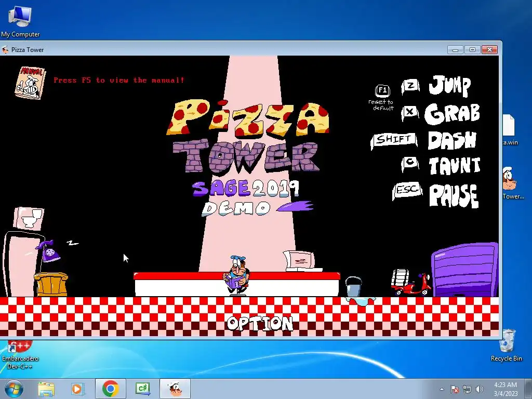The height and width of the screenshot is (399, 532).
Task: Show hidden system tray icons
Action: point(442,389)
